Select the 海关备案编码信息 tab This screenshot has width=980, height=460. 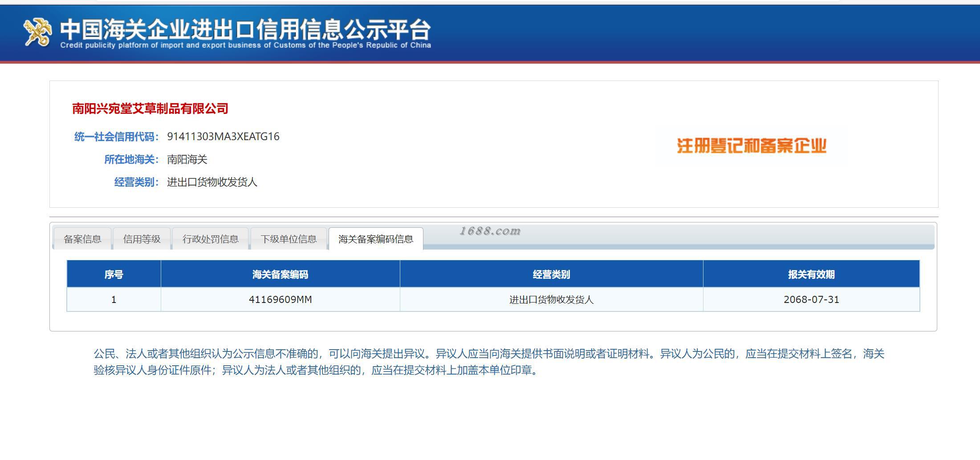coord(376,239)
